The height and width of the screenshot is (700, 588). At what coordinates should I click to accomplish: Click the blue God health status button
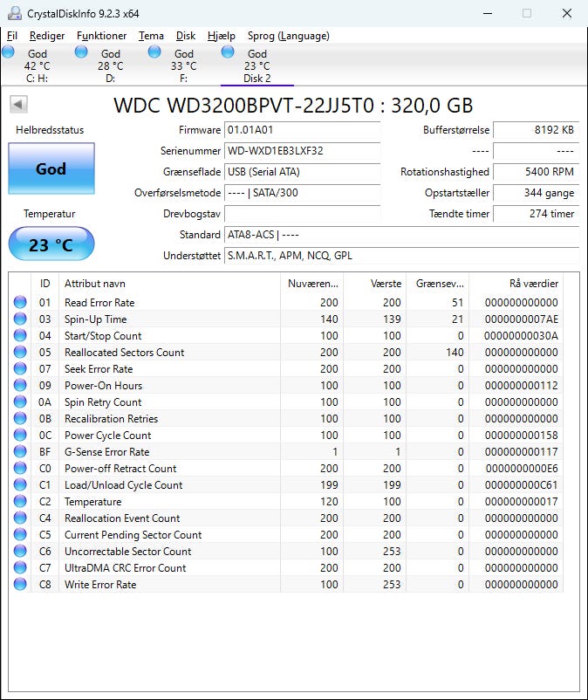click(51, 168)
